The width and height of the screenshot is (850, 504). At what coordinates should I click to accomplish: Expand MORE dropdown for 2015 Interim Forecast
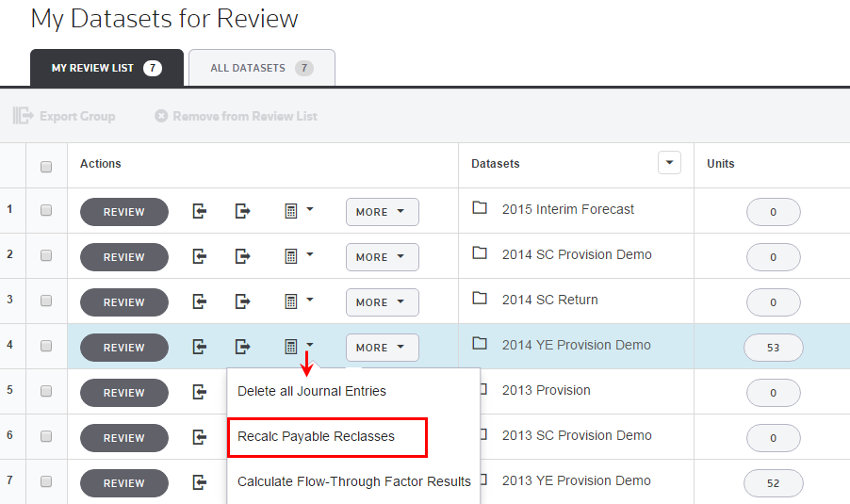tap(382, 212)
